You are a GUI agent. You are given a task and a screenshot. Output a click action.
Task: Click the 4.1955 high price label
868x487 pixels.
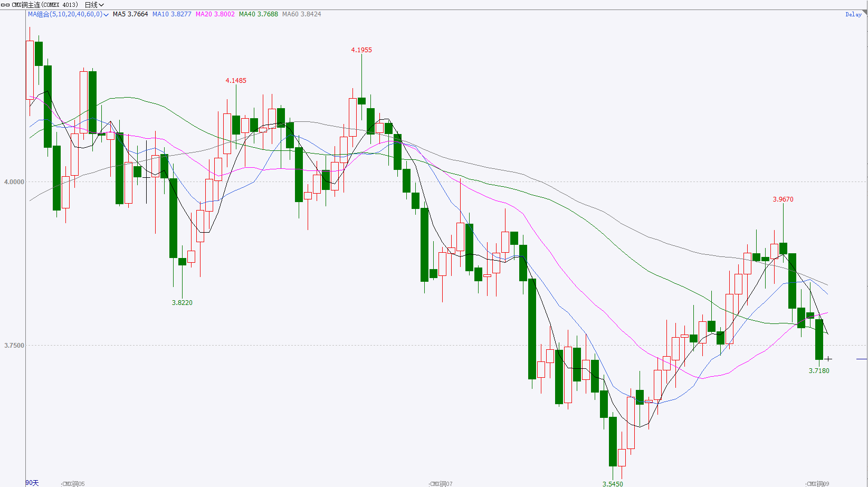[361, 50]
